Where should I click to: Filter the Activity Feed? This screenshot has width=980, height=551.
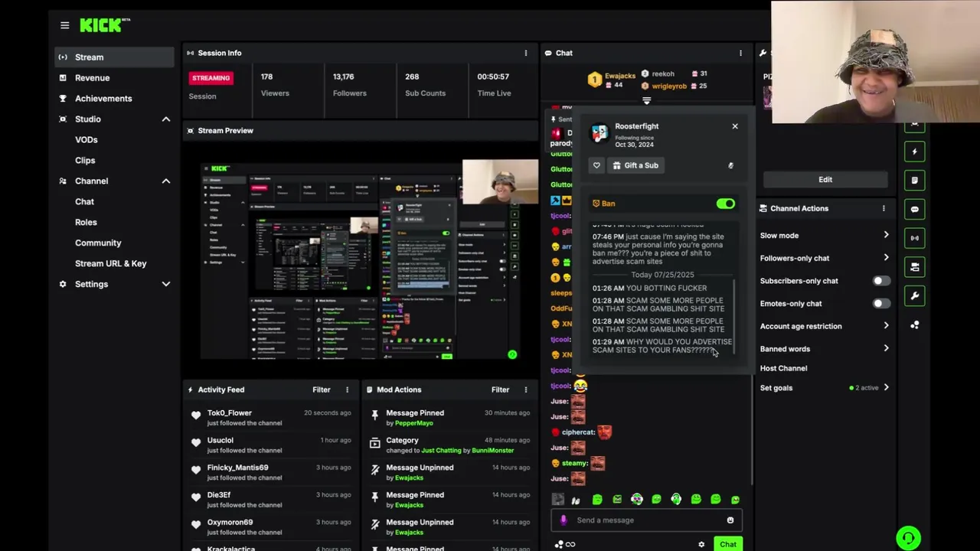[321, 390]
